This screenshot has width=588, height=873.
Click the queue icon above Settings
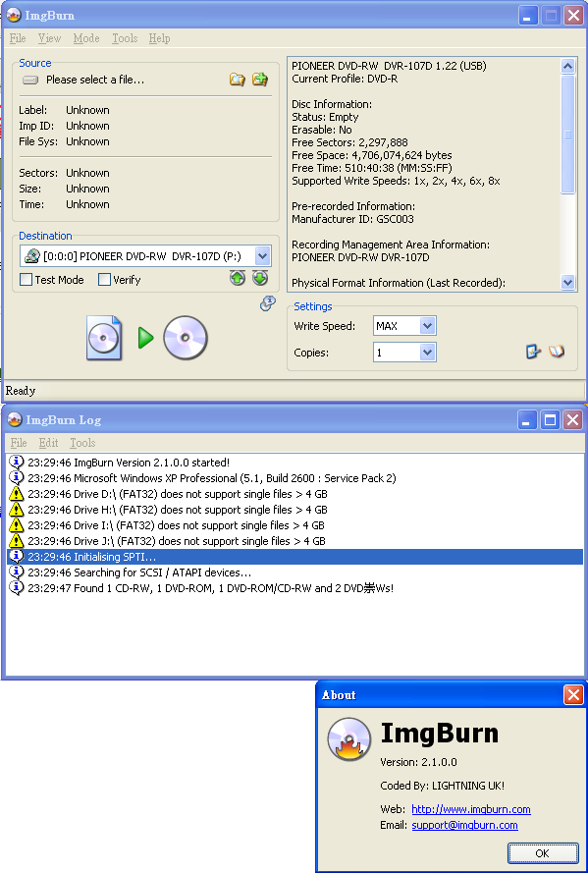268,303
